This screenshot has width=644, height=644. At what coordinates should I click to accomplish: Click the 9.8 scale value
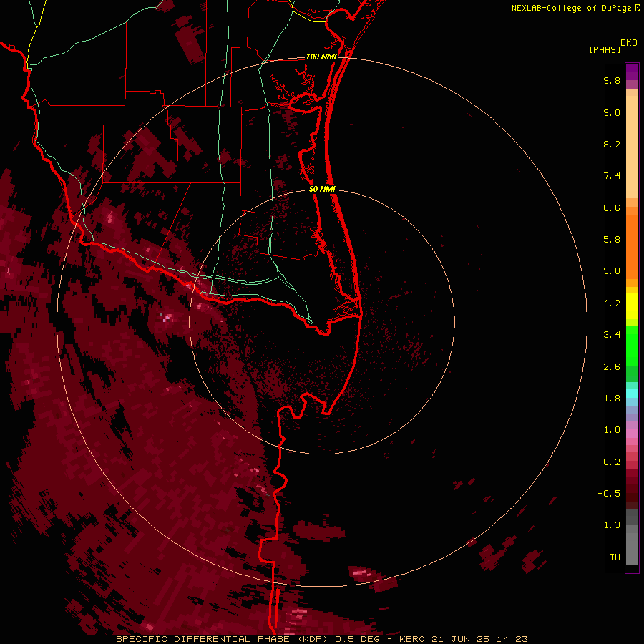point(612,80)
